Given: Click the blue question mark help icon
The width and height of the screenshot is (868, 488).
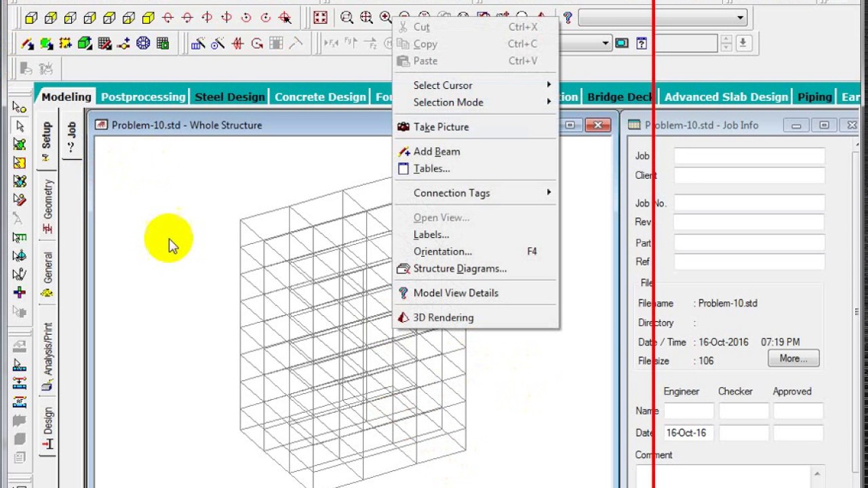Looking at the screenshot, I should 568,18.
